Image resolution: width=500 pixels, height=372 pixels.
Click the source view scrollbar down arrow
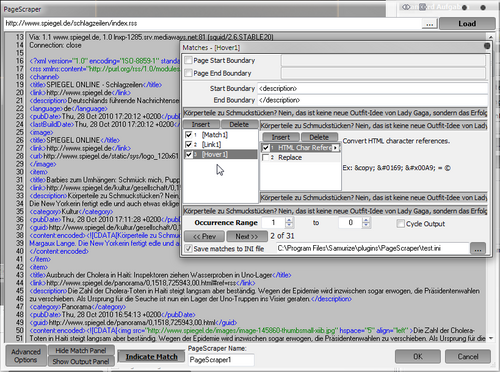(x=491, y=338)
